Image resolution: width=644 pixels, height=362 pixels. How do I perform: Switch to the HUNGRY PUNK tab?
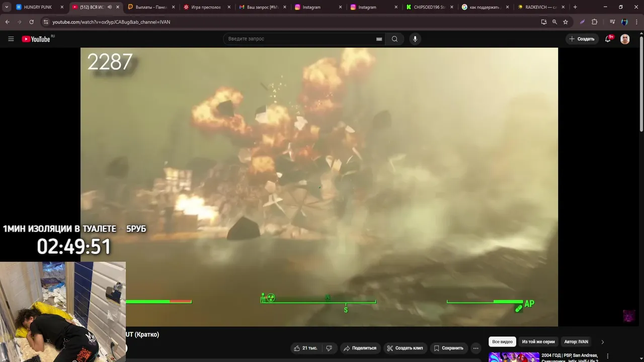tap(39, 7)
